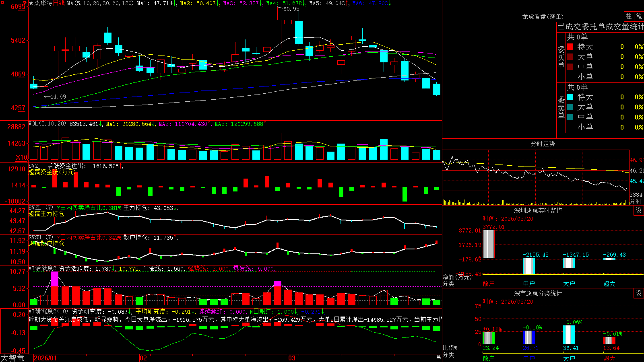
Task: Click the 散户持仓: 11.735 value
Action: [x=149, y=238]
